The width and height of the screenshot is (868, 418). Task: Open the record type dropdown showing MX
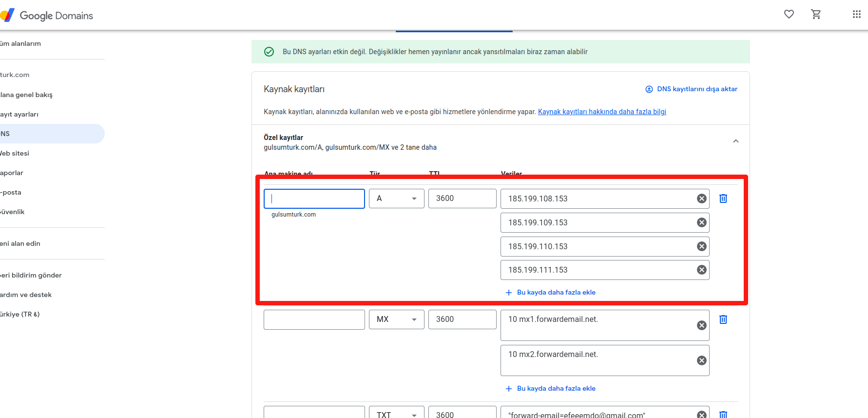(x=397, y=319)
